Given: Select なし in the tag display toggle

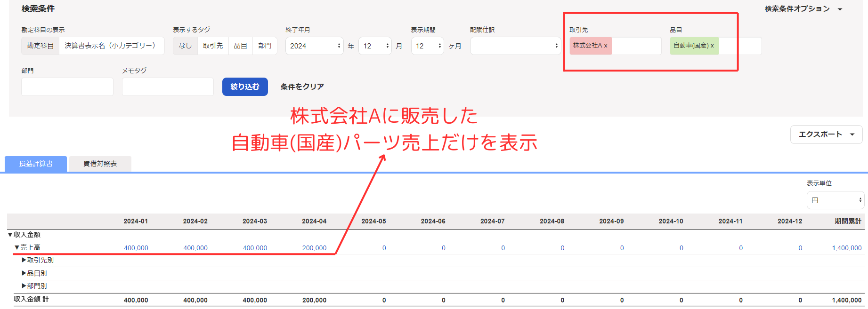Looking at the screenshot, I should 185,46.
